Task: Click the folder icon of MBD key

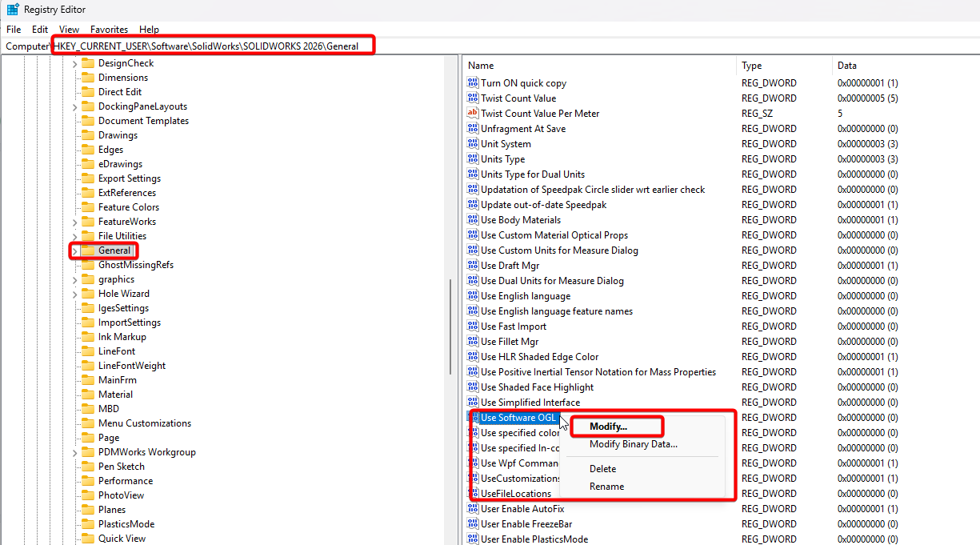Action: click(88, 409)
